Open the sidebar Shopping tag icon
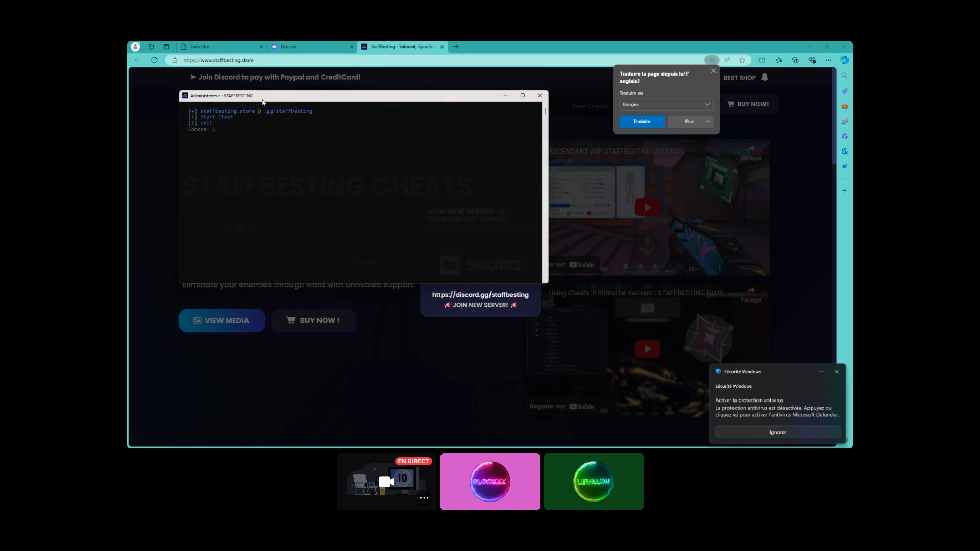The image size is (980, 551). pyautogui.click(x=845, y=91)
